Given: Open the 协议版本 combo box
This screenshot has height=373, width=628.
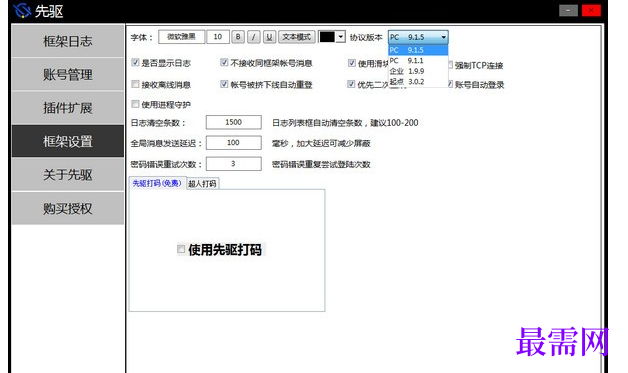Looking at the screenshot, I should [x=418, y=37].
